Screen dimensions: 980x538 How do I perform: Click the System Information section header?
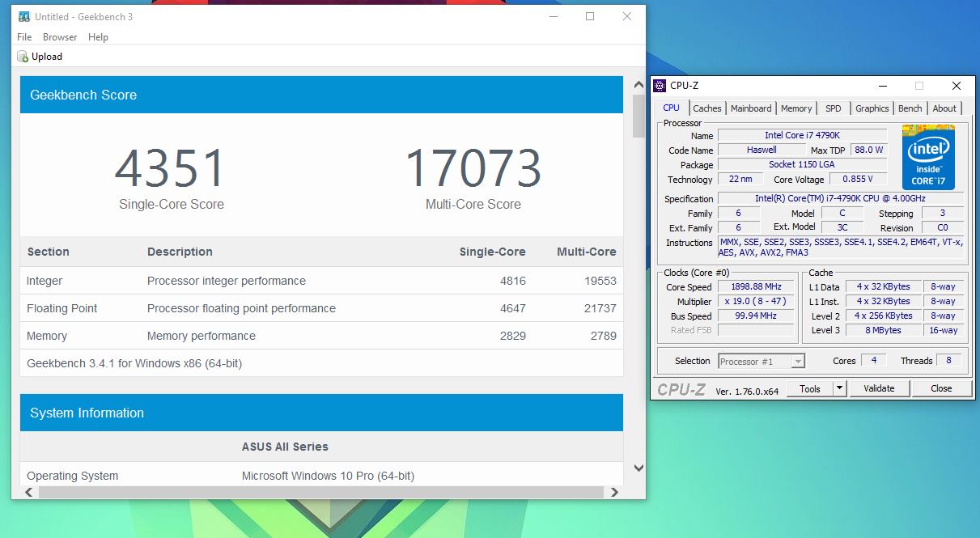click(321, 413)
